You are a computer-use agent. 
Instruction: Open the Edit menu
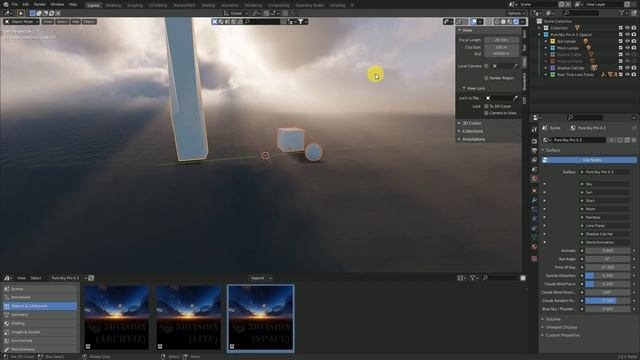coord(26,4)
